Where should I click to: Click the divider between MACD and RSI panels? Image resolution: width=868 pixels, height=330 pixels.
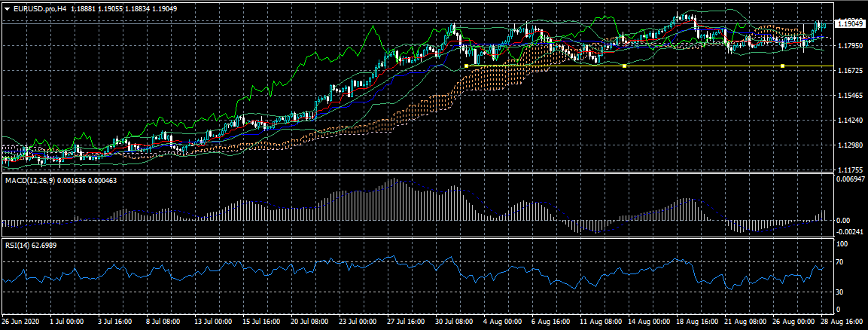click(x=418, y=238)
